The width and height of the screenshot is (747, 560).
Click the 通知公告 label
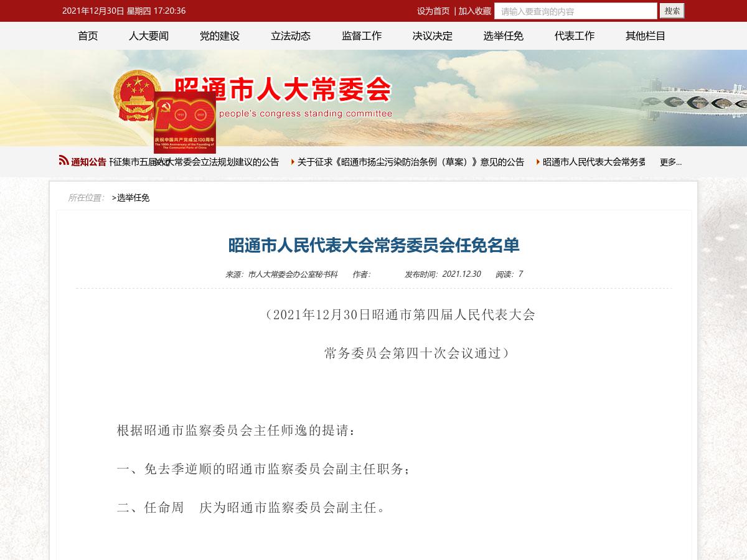[x=89, y=162]
